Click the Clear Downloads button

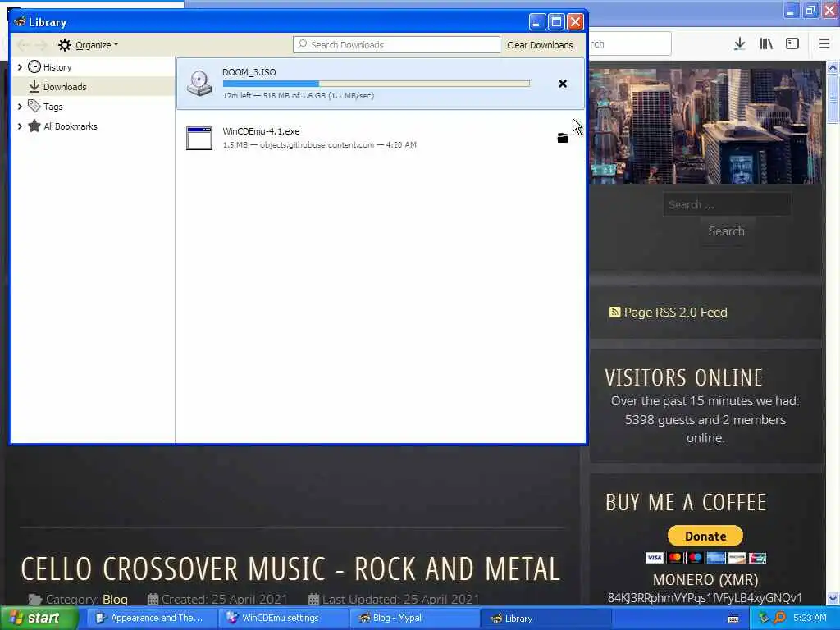click(540, 45)
